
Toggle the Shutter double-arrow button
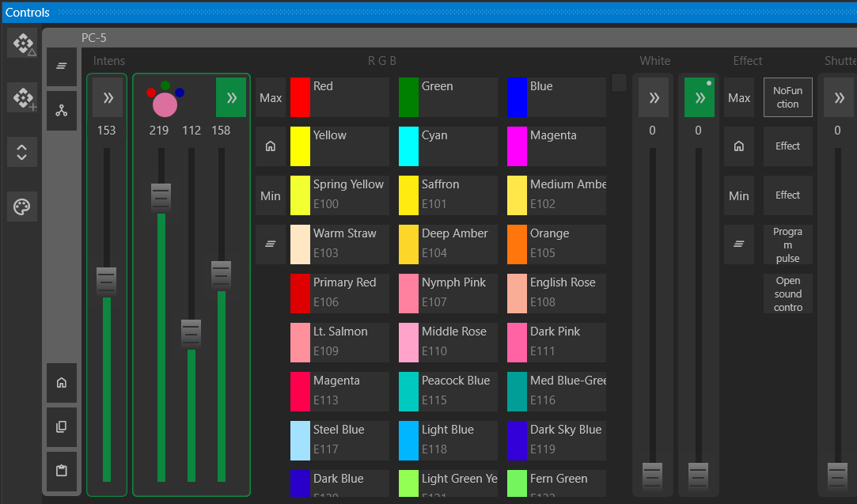coord(839,98)
